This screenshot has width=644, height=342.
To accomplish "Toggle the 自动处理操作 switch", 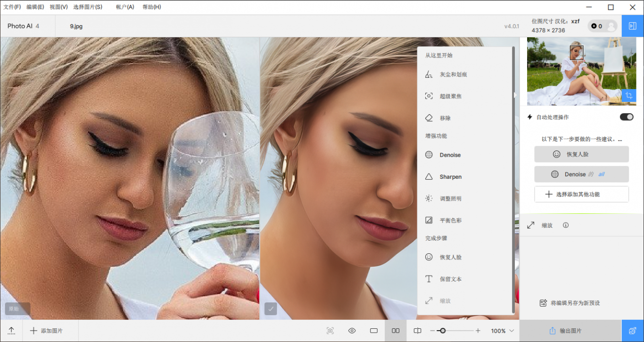I will [626, 117].
